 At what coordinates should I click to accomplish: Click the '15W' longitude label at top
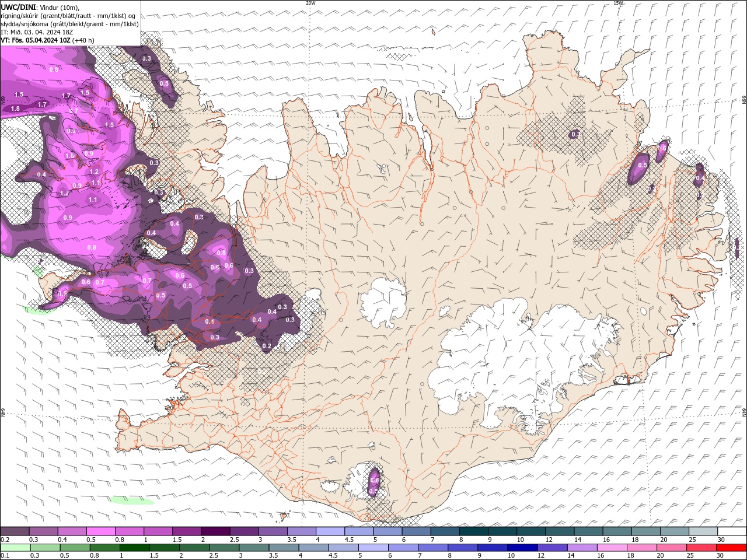[x=618, y=3]
